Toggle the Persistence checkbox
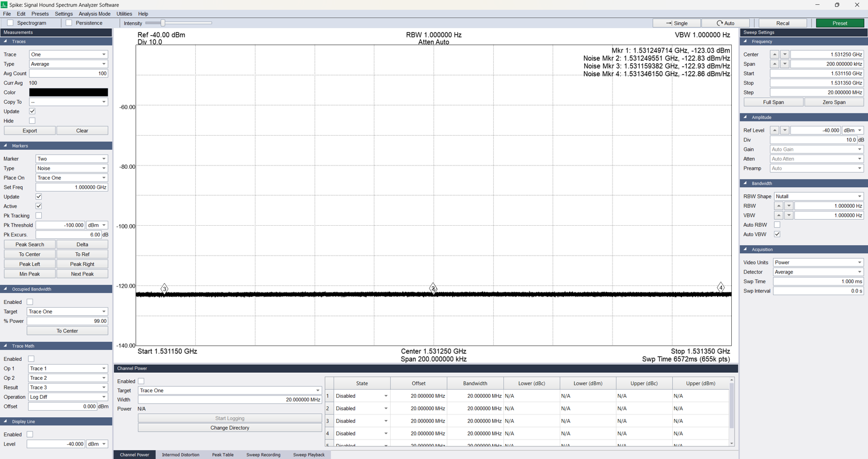 [x=69, y=23]
